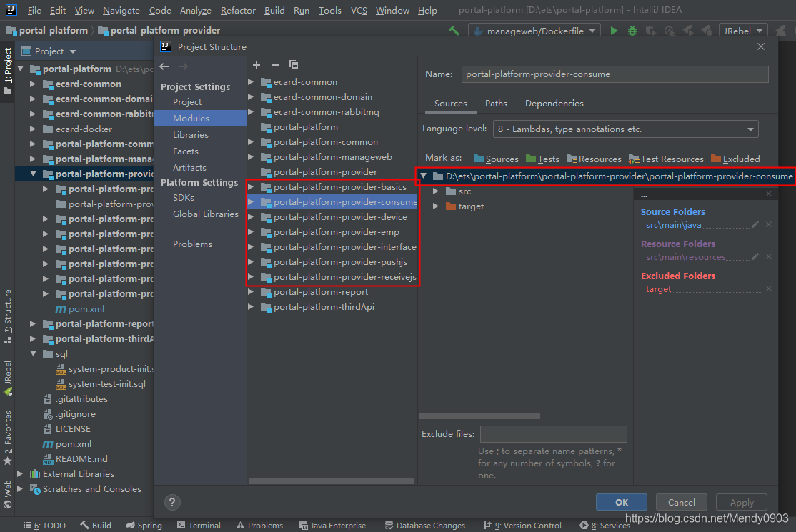Image resolution: width=796 pixels, height=532 pixels.
Task: Click the Cancel button
Action: [681, 502]
